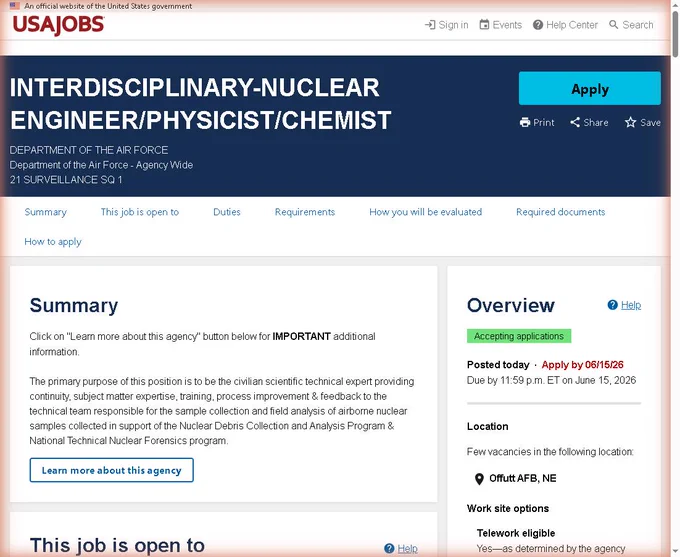Click the Telework eligible label

point(516,533)
